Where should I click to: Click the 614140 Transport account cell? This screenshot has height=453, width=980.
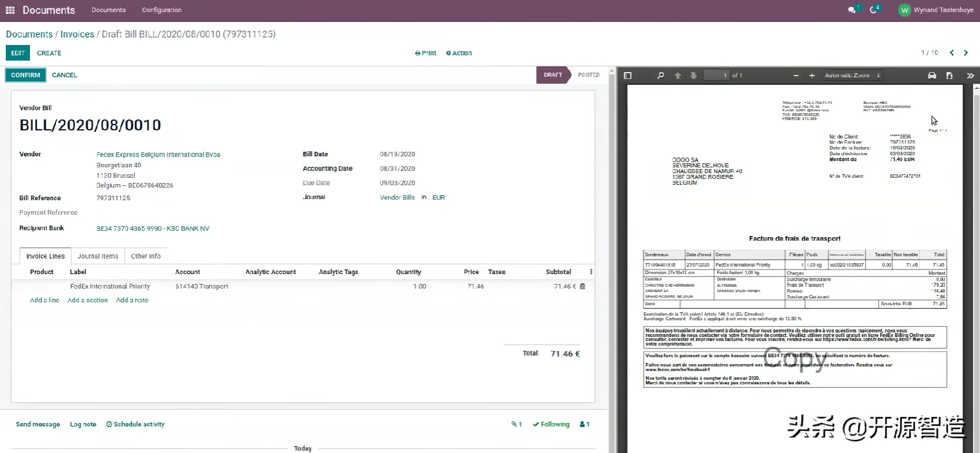tap(202, 286)
